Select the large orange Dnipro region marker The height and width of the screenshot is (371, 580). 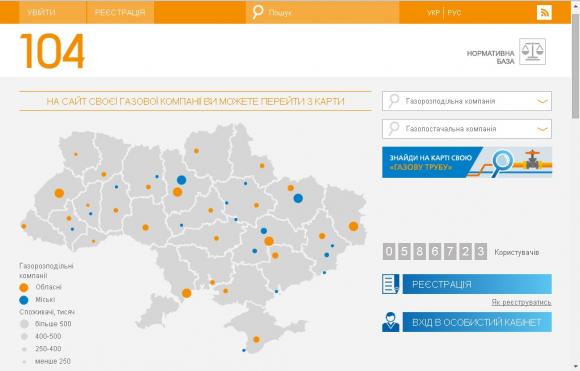(269, 241)
